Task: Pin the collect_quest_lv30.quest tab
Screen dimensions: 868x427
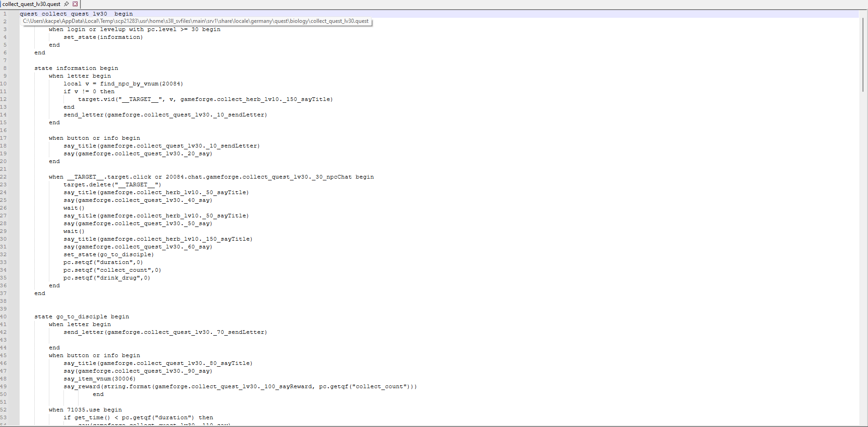Action: [x=67, y=4]
